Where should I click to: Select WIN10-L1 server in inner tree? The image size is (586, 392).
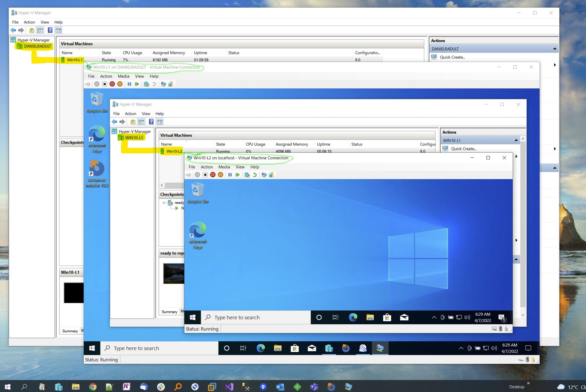pyautogui.click(x=134, y=138)
